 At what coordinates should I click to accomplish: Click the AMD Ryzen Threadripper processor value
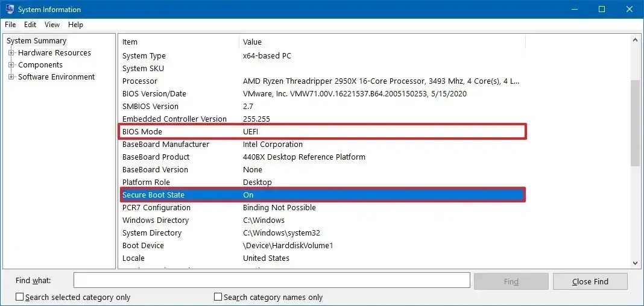(380, 81)
